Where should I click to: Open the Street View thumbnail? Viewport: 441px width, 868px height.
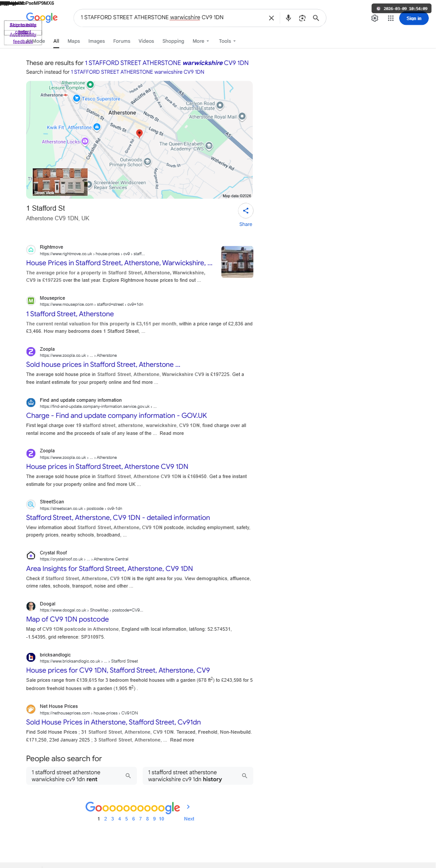click(x=60, y=182)
